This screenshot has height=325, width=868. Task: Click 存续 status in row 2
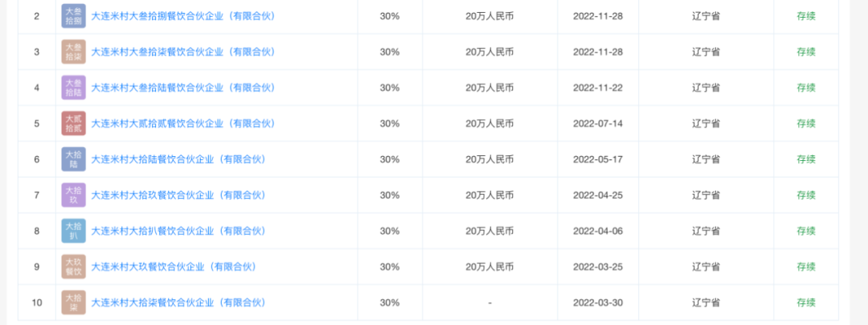coord(806,16)
